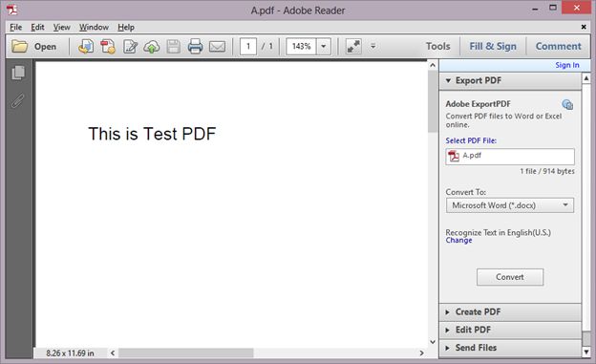
Task: Click the Open toolbar button label
Action: click(45, 47)
